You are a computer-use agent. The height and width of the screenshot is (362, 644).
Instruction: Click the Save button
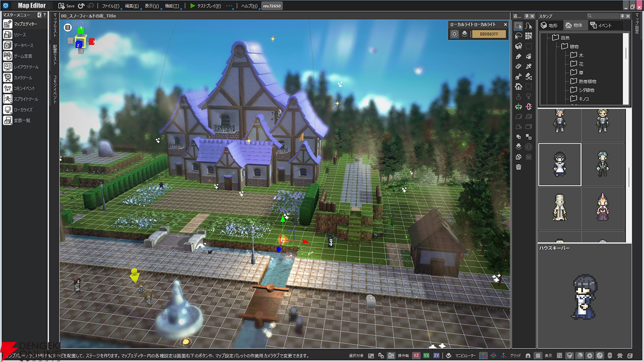click(66, 6)
